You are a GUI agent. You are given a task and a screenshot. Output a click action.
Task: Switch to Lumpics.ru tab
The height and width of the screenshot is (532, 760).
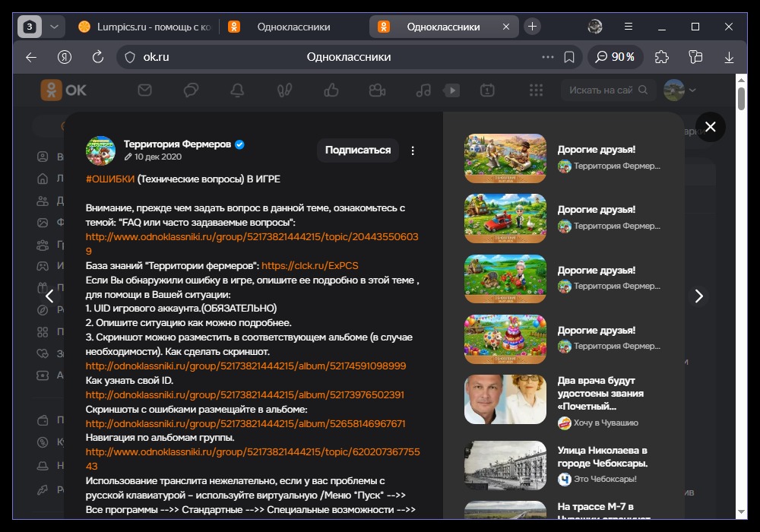144,27
